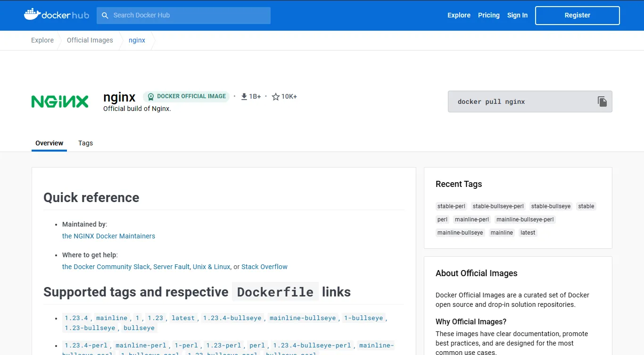The height and width of the screenshot is (355, 644).
Task: Open the 1.23.4-bullseye tag link
Action: click(x=232, y=318)
